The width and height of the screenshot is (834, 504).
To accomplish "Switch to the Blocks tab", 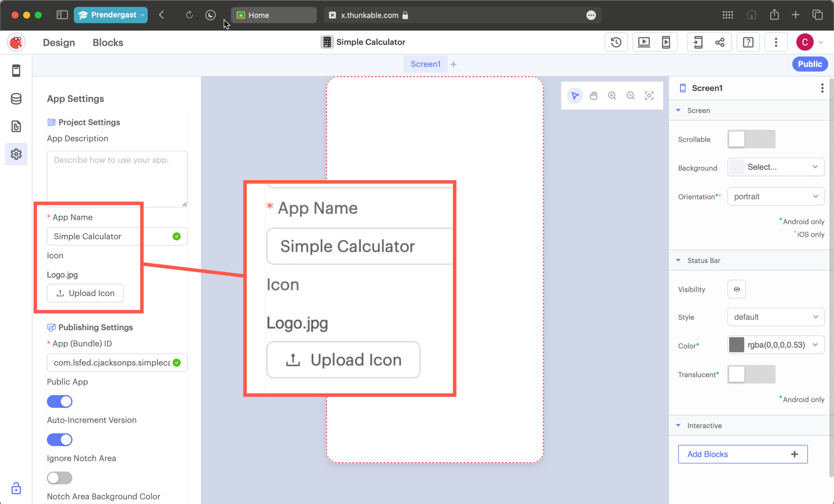I will [x=108, y=42].
